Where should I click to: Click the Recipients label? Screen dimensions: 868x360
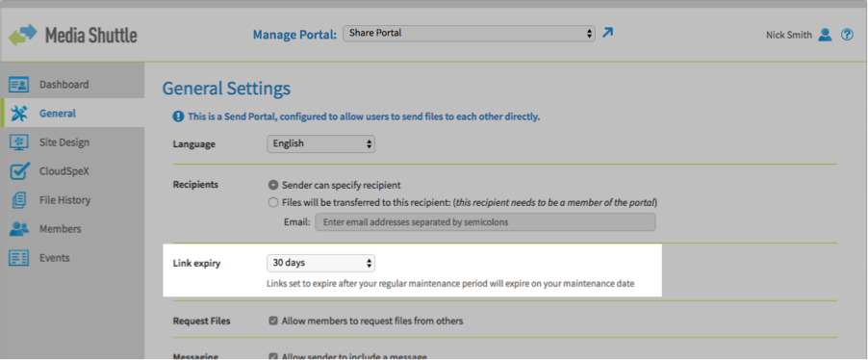point(195,185)
